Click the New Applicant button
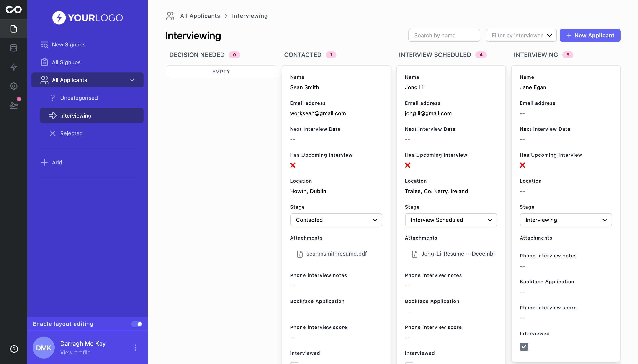 pos(590,35)
